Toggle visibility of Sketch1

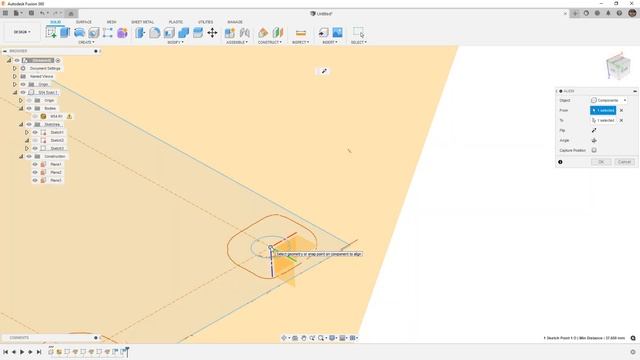(x=35, y=132)
